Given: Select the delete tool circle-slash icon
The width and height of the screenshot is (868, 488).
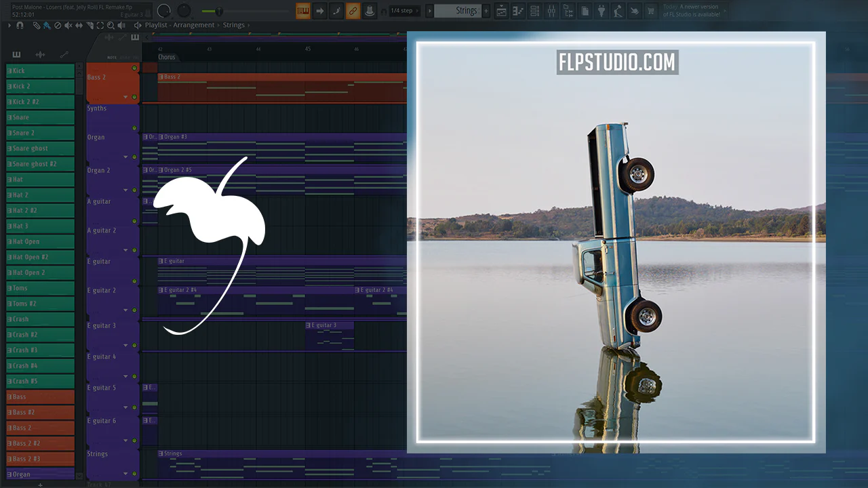Looking at the screenshot, I should (58, 25).
